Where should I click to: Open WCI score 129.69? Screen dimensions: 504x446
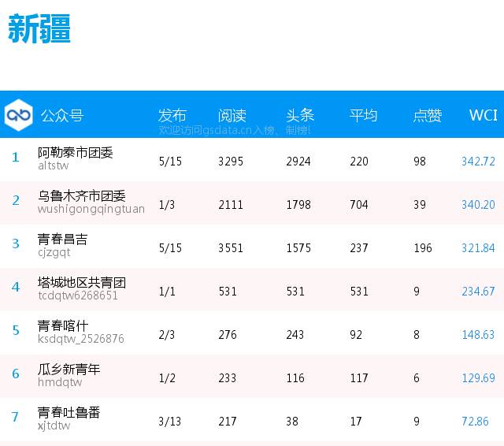[478, 377]
